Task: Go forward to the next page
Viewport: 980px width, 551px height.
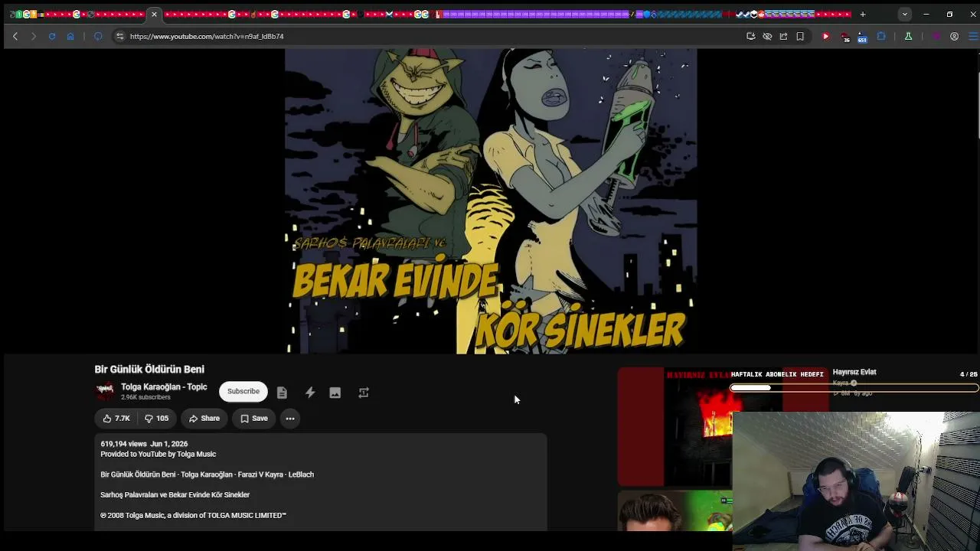Action: point(34,36)
